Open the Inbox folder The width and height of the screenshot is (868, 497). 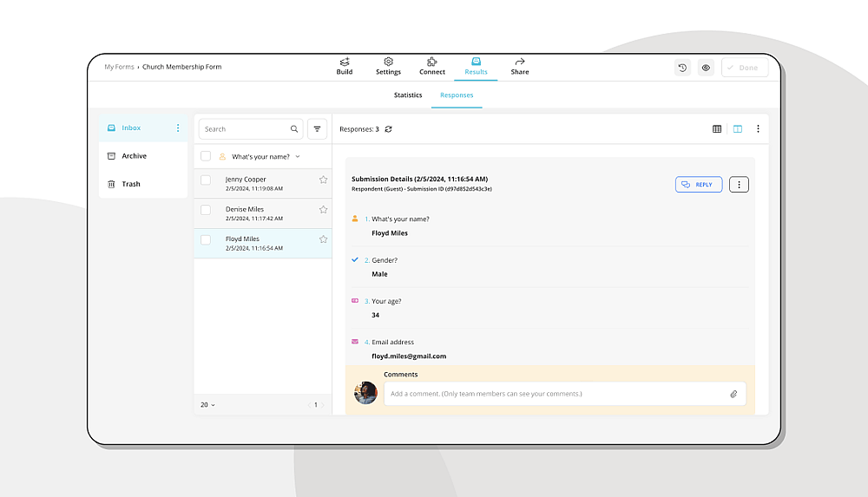pyautogui.click(x=143, y=128)
